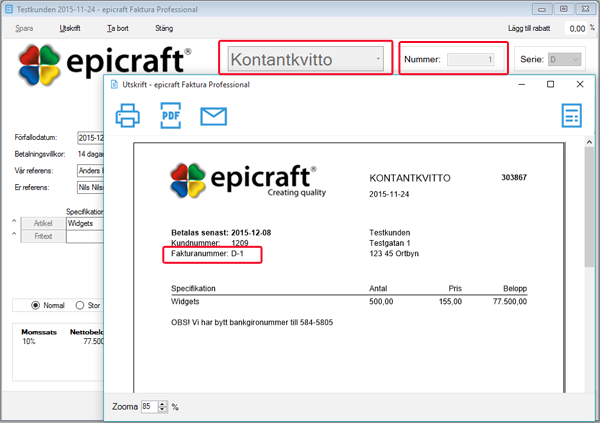This screenshot has width=600, height=423.
Task: Minimize the Utskrift window
Action: [522, 84]
